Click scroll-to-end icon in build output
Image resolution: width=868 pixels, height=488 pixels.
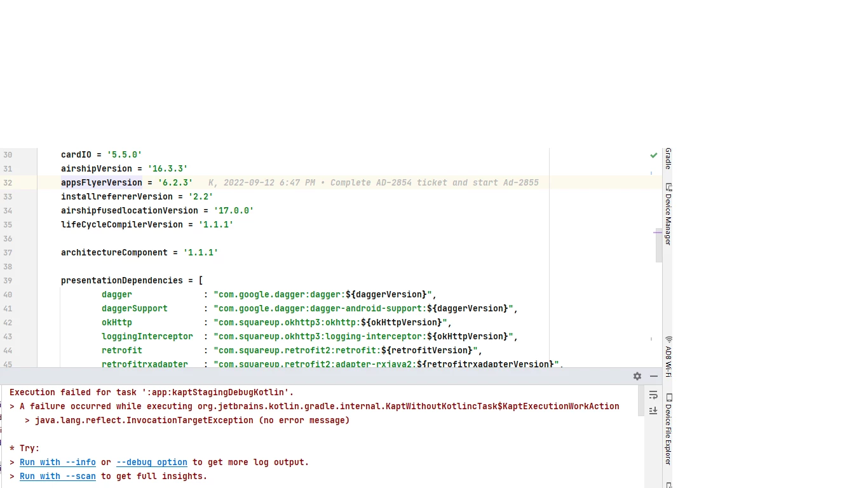click(x=653, y=410)
